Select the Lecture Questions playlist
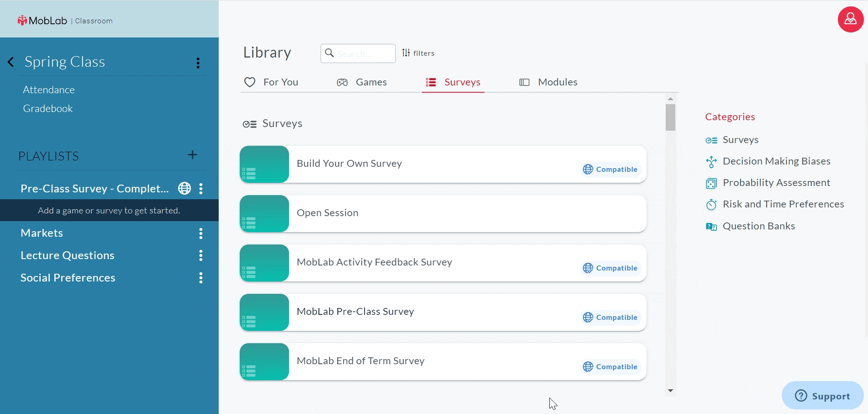868x414 pixels. coord(68,255)
